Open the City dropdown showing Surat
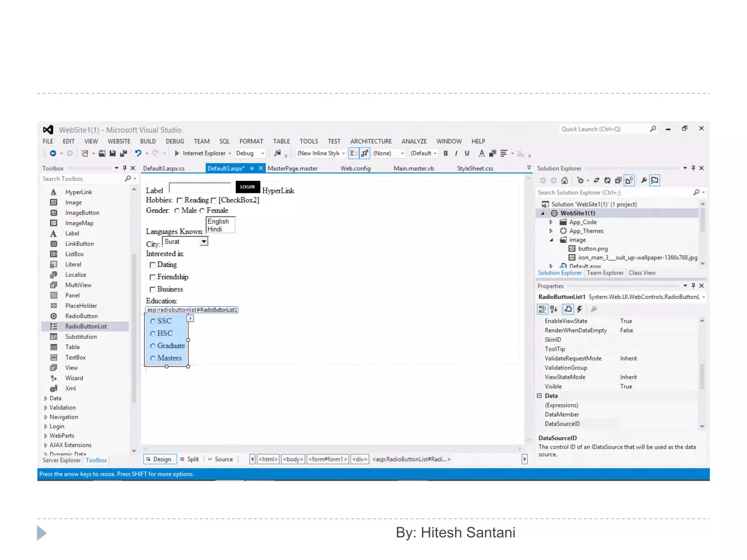Image resolution: width=747 pixels, height=560 pixels. 204,242
